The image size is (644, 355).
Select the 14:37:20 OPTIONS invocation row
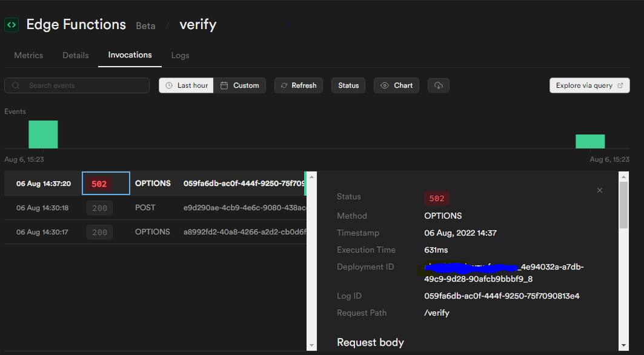(155, 183)
